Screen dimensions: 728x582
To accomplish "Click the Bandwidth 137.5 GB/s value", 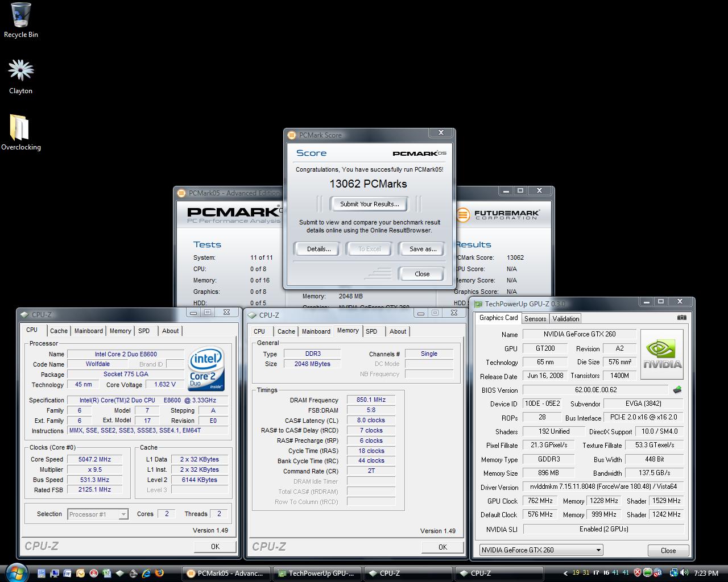I will tap(655, 473).
